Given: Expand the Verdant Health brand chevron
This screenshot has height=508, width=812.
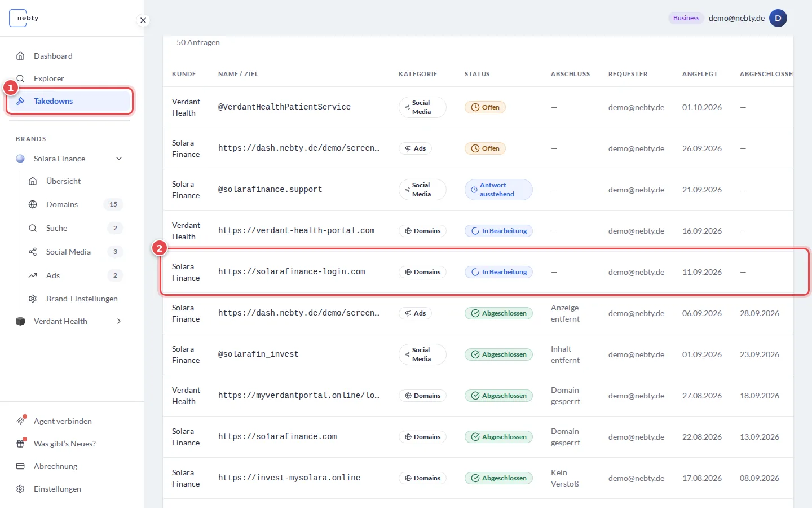Looking at the screenshot, I should click(x=119, y=321).
